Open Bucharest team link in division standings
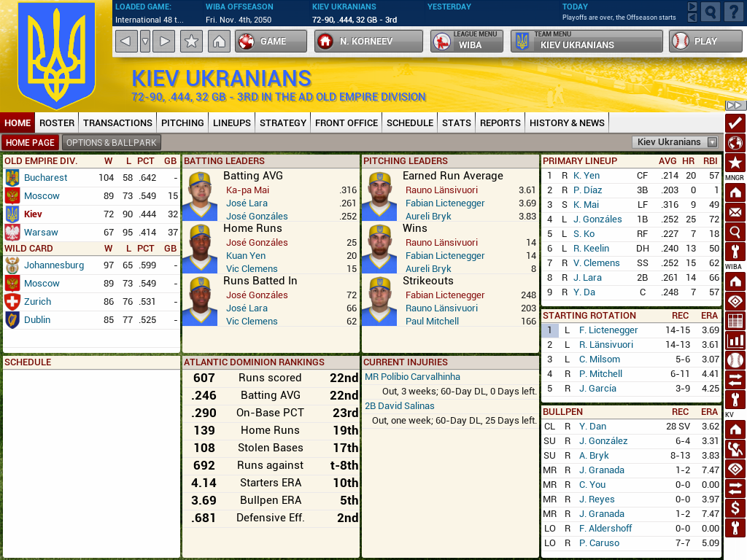Viewport: 747px width, 560px height. (x=45, y=177)
